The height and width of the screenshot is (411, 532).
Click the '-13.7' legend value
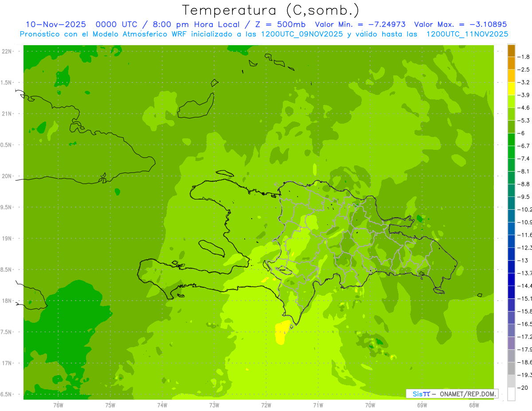(x=525, y=273)
